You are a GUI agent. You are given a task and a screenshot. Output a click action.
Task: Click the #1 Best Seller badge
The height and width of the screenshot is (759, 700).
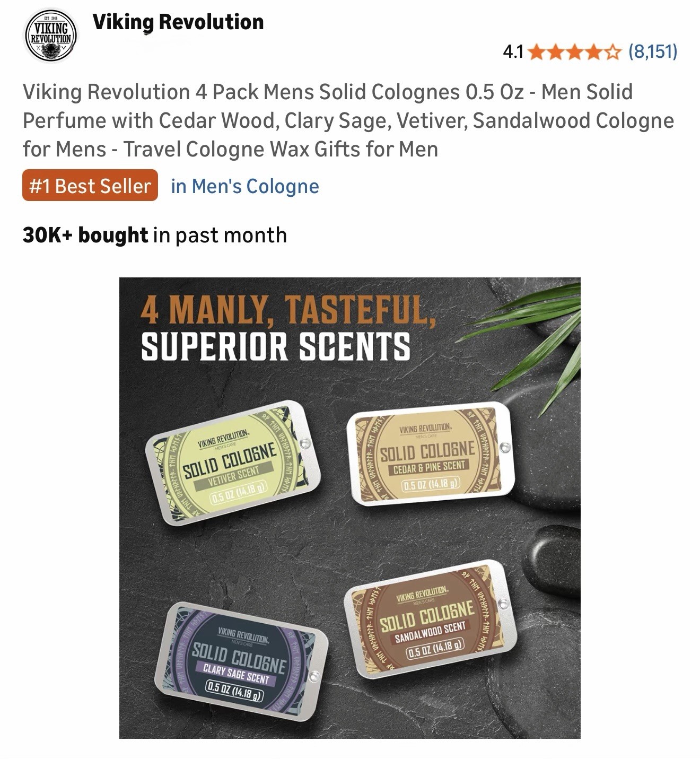click(90, 186)
